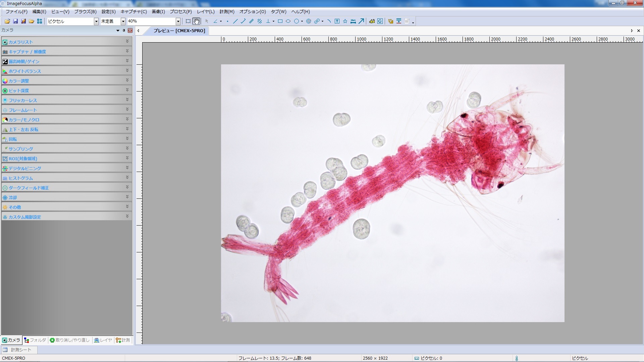Open the 40% zoom level dropdown
This screenshot has height=362, width=644.
[x=178, y=21]
